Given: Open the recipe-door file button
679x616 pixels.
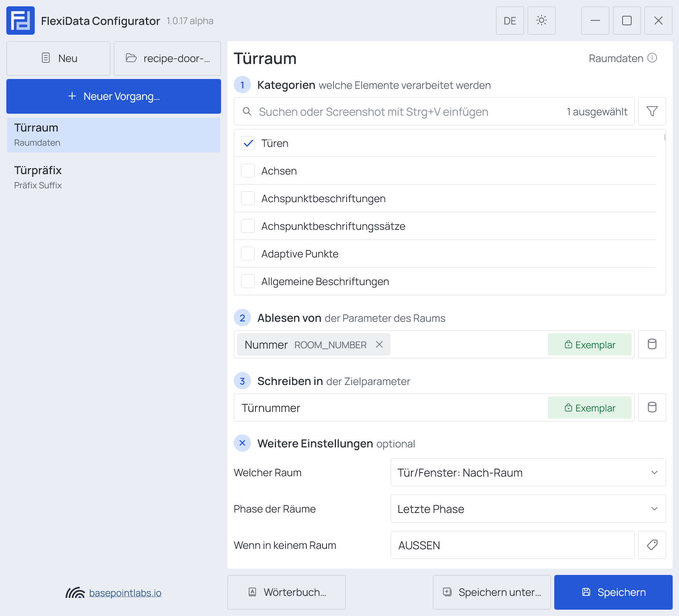Looking at the screenshot, I should pyautogui.click(x=167, y=58).
